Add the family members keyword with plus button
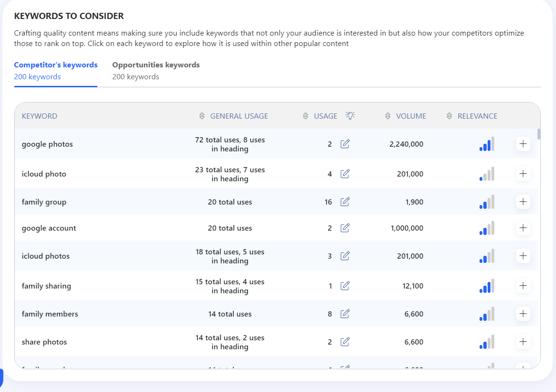The width and height of the screenshot is (556, 392). 523,313
